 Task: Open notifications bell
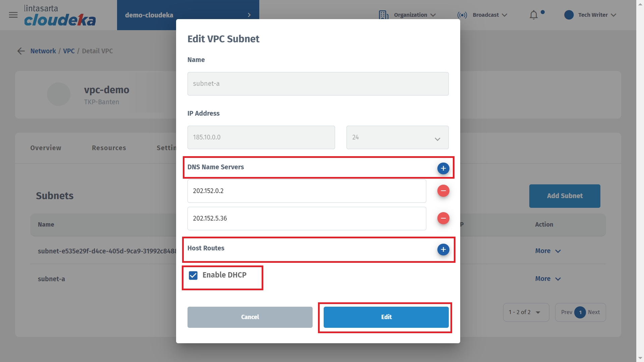coord(534,15)
